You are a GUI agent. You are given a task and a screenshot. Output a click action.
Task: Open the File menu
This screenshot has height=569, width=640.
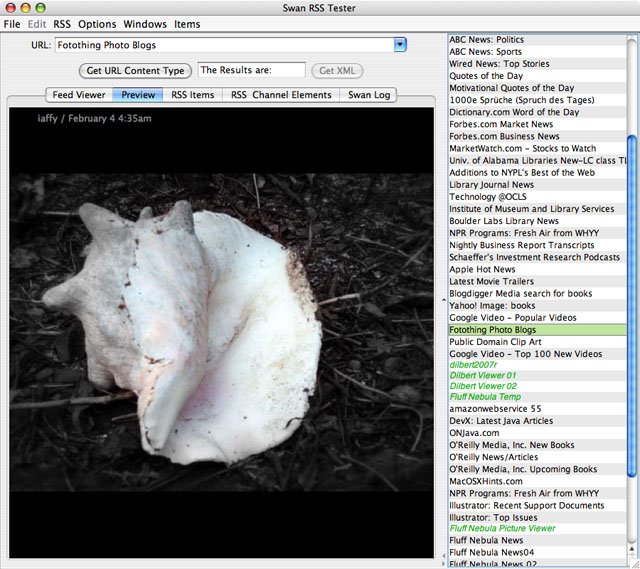click(12, 24)
